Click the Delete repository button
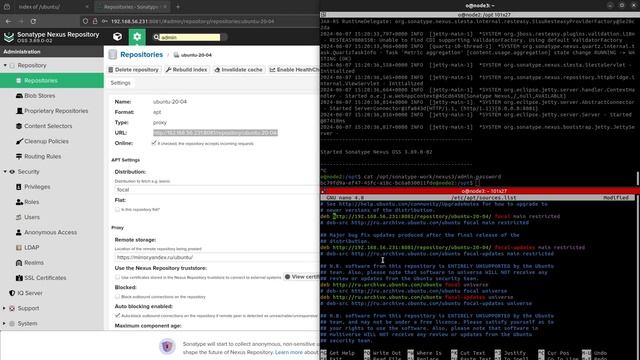640x360 pixels. [133, 70]
